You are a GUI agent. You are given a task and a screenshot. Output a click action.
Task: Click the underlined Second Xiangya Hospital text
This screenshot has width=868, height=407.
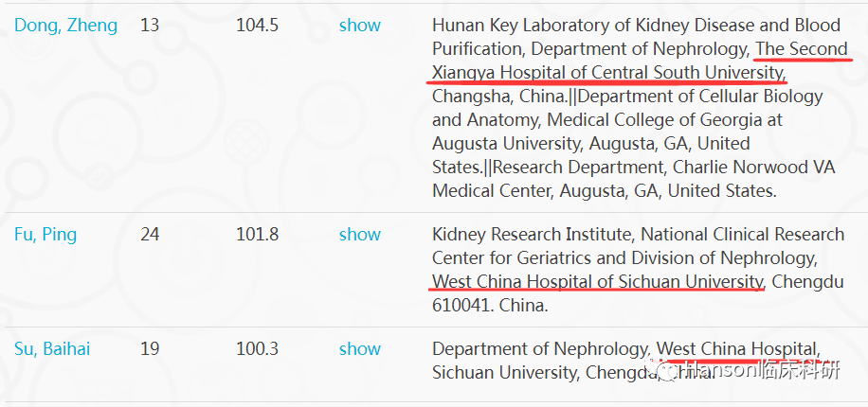(638, 61)
